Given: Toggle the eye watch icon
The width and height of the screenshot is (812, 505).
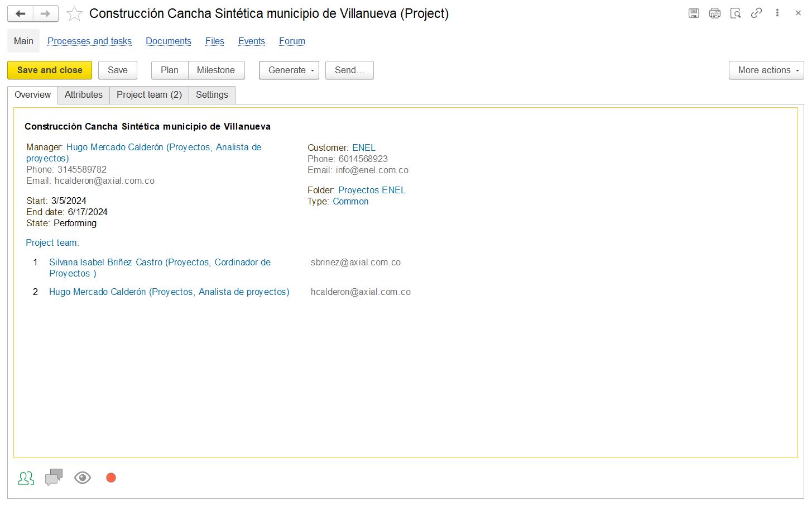Looking at the screenshot, I should 83,478.
